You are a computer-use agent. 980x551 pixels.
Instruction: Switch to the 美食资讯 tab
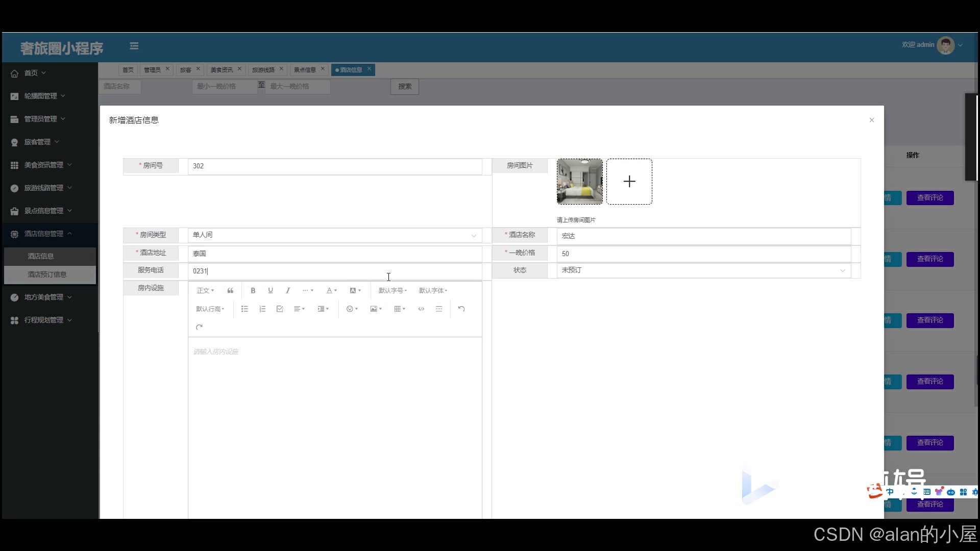coord(222,70)
